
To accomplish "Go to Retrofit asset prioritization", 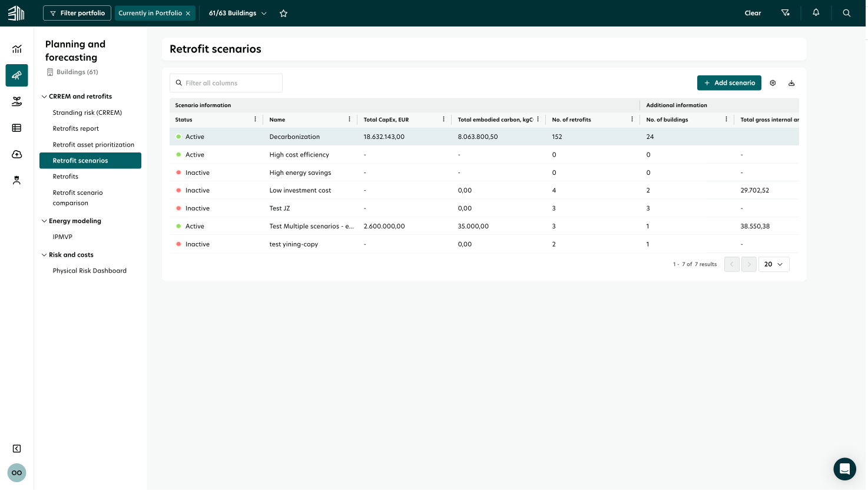I will 93,145.
